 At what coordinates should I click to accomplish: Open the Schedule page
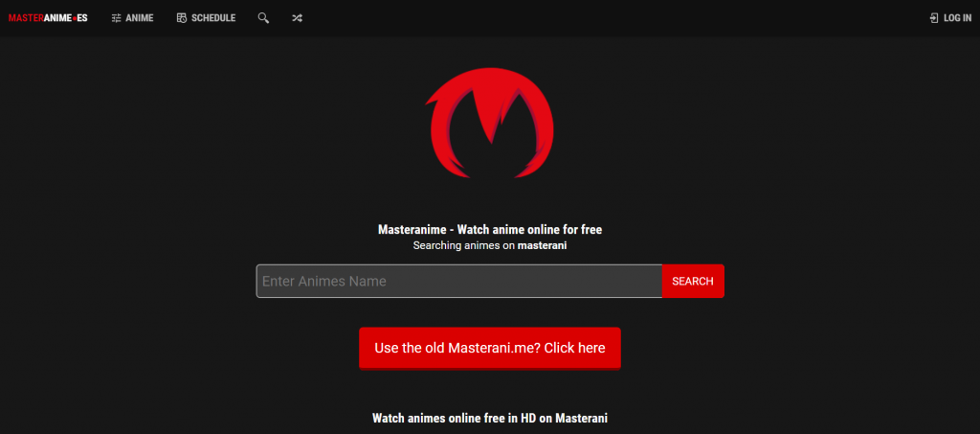[x=207, y=18]
